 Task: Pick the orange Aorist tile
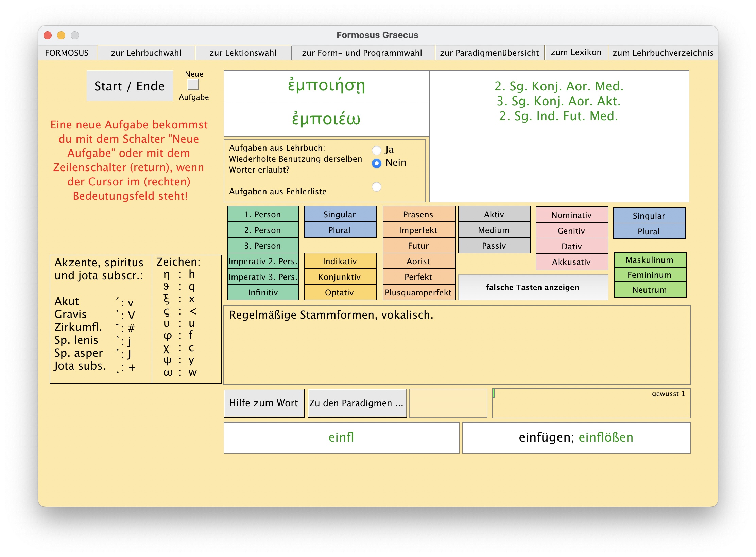[418, 262]
